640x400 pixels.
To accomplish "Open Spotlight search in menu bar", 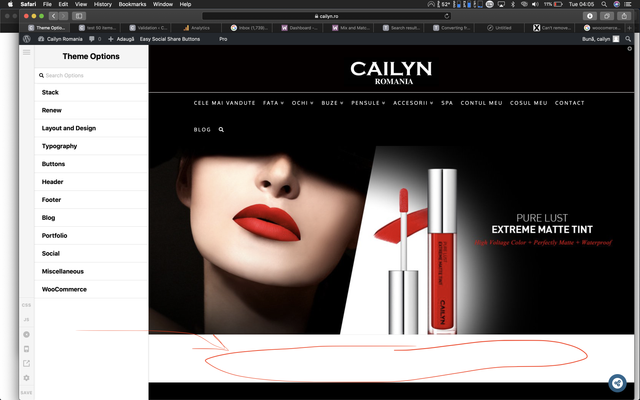I will tap(604, 4).
